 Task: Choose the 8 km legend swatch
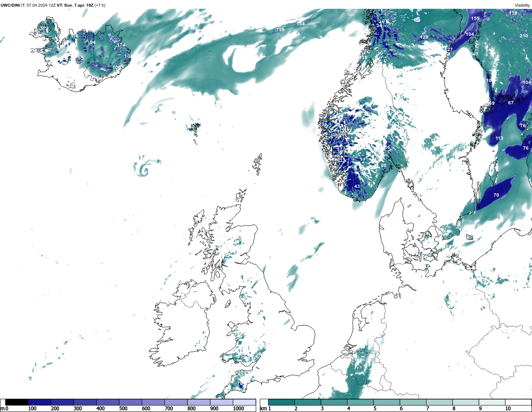point(466,402)
